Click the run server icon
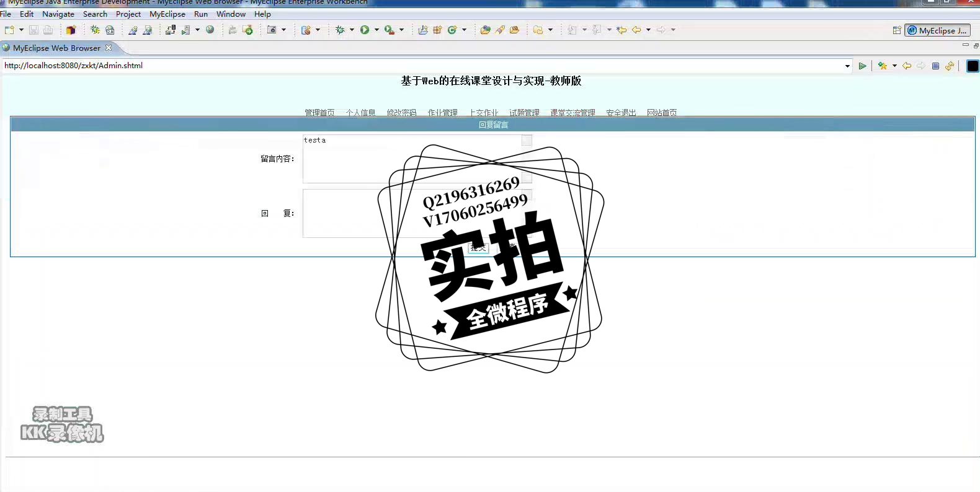The image size is (980, 492). point(185,30)
